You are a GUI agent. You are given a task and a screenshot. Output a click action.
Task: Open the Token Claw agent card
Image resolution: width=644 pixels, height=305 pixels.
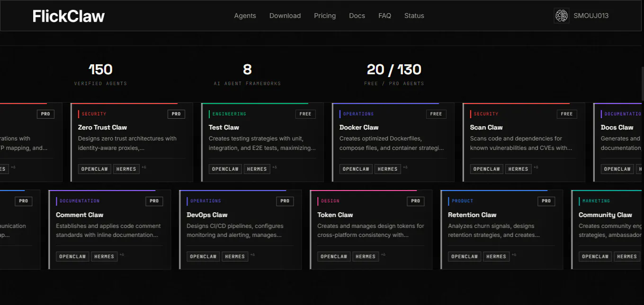pyautogui.click(x=371, y=230)
